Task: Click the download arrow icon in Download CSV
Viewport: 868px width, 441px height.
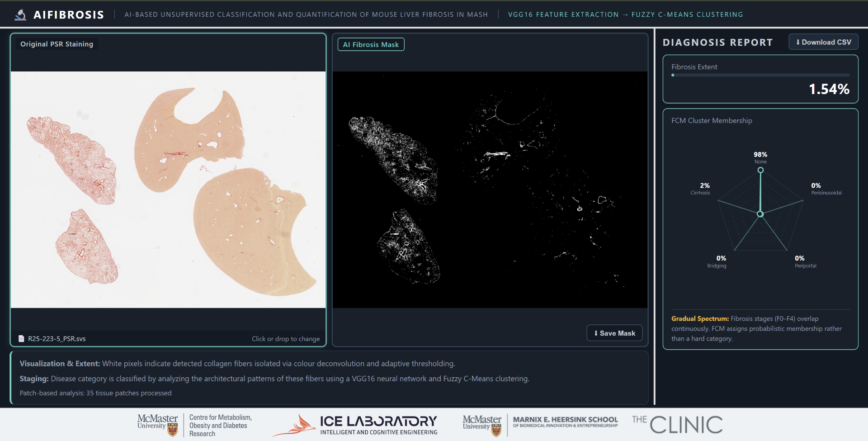Action: click(798, 42)
